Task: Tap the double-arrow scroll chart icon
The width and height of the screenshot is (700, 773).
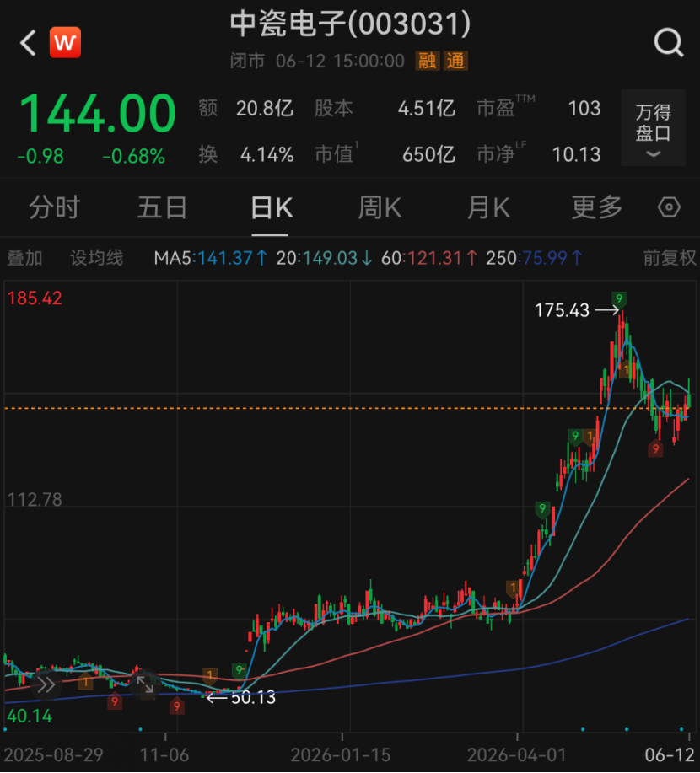Action: 46,684
